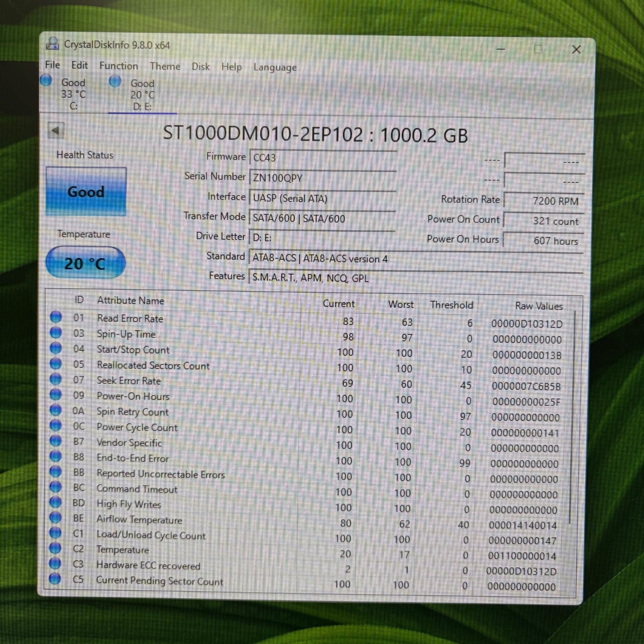Click the ID column header
Image resolution: width=644 pixels, height=644 pixels.
79,299
